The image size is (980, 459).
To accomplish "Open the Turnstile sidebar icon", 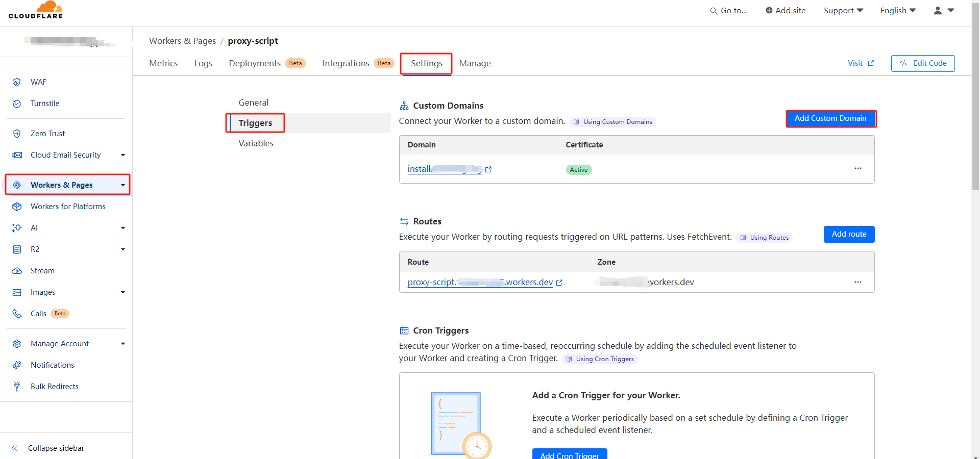I will click(x=17, y=104).
